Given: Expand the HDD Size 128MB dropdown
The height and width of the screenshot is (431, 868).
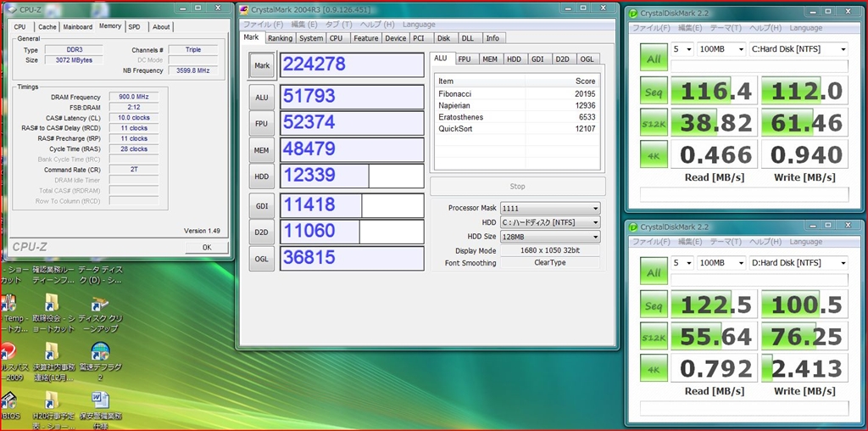Looking at the screenshot, I should (x=549, y=237).
